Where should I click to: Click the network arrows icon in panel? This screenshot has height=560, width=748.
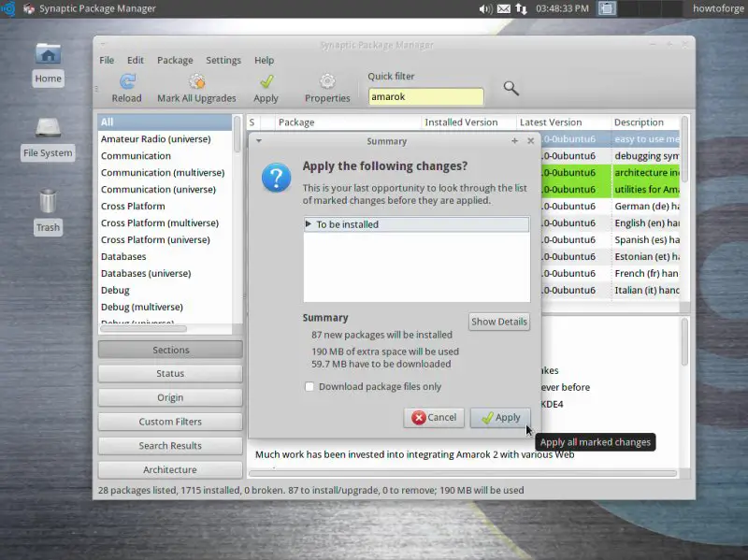(x=521, y=8)
